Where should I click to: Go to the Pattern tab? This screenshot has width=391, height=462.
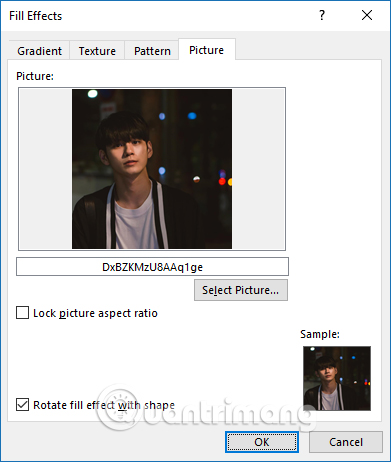click(152, 51)
